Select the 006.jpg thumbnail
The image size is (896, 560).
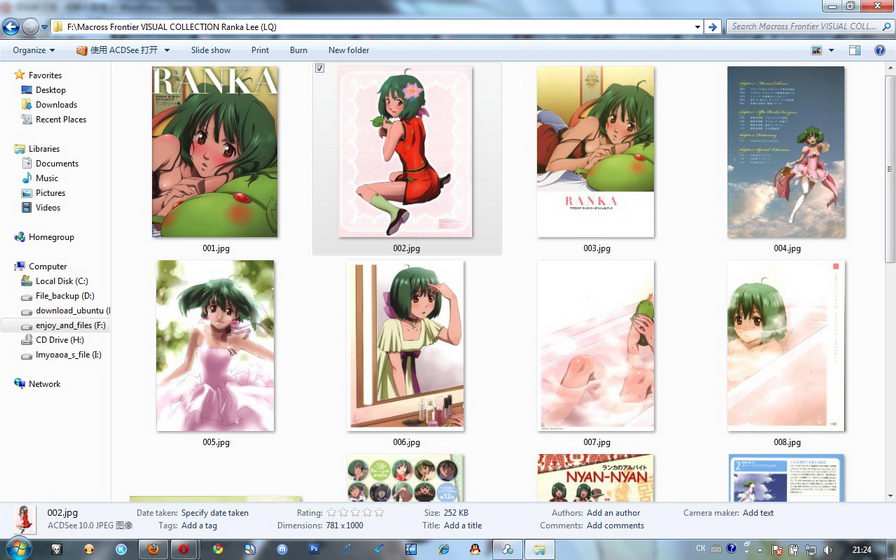(x=406, y=346)
